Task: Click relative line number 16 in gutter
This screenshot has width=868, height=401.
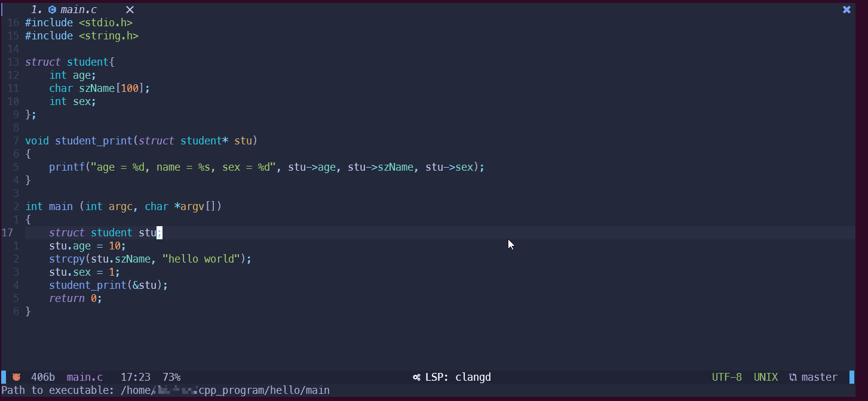Action: [x=13, y=23]
